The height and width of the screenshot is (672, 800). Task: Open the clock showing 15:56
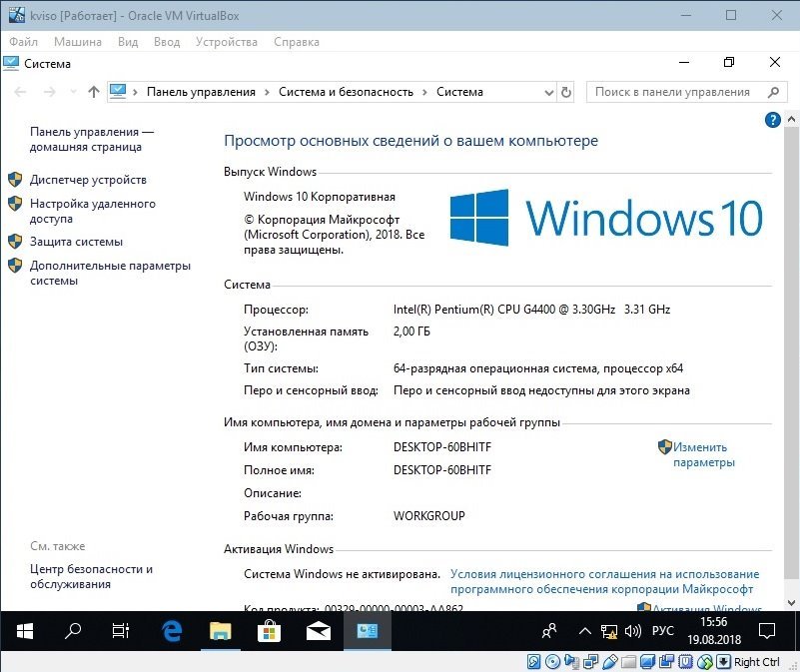(x=714, y=631)
